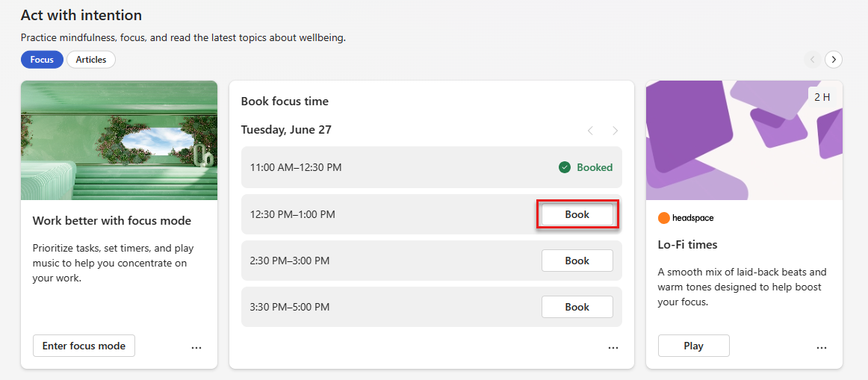868x380 pixels.
Task: Click the green Booked checkmark status
Action: tap(586, 167)
